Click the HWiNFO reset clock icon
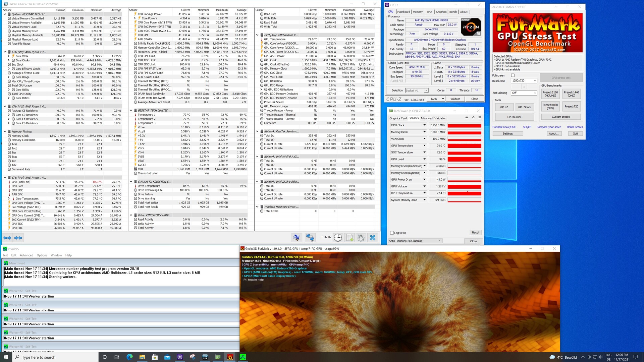The image size is (644, 362). 338,238
